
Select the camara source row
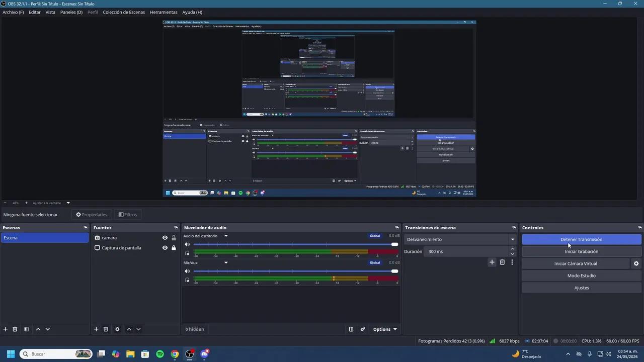135,238
